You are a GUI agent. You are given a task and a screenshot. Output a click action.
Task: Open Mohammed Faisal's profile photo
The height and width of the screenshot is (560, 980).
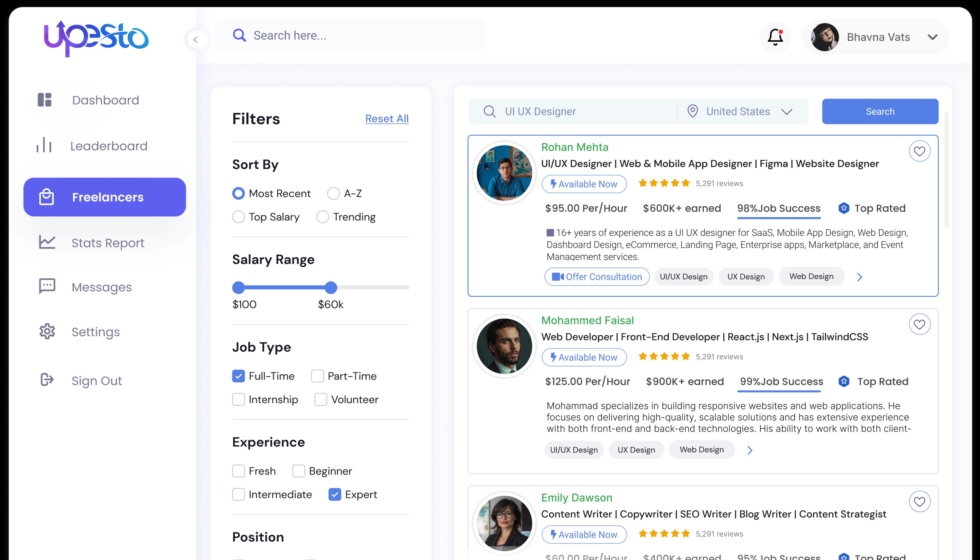pyautogui.click(x=504, y=346)
